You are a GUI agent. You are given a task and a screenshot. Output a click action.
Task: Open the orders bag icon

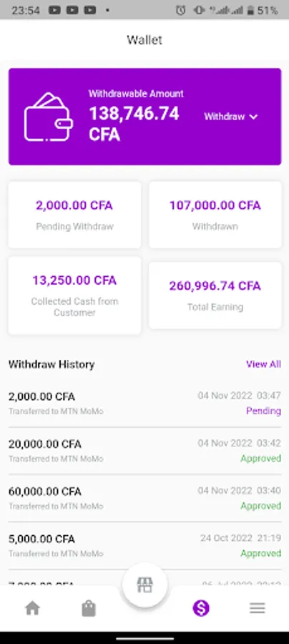(89, 608)
